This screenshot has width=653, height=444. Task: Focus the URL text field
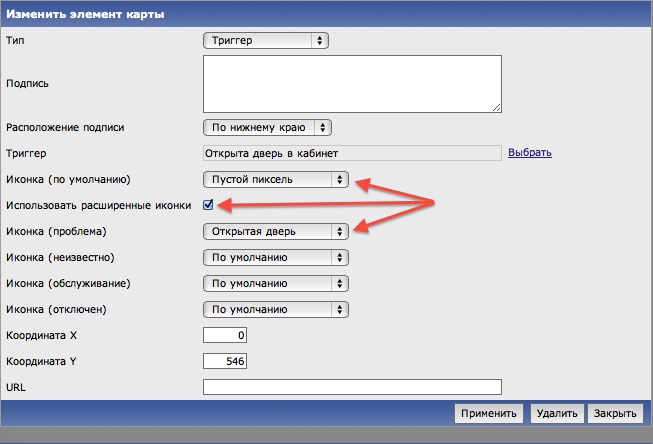click(351, 387)
